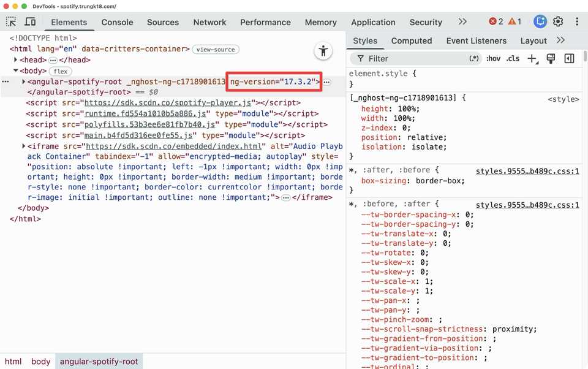Add a new style rule with plus icon

(x=532, y=58)
